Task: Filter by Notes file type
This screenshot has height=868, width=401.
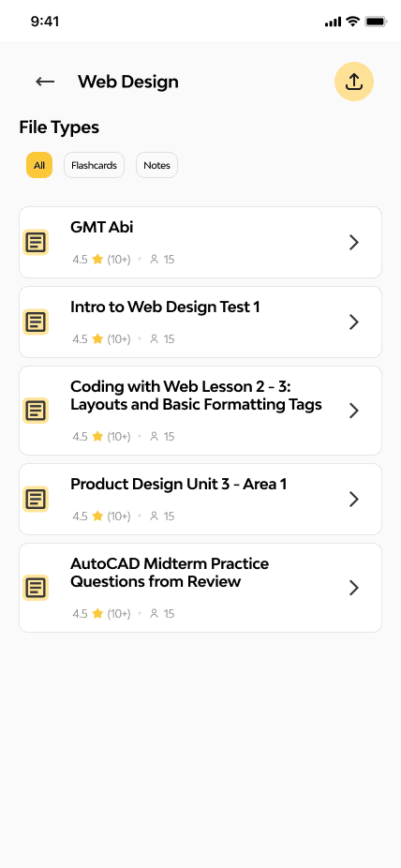Action: [156, 165]
